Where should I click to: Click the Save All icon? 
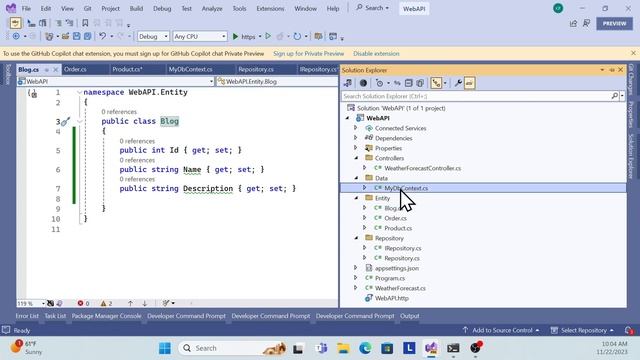click(x=87, y=36)
